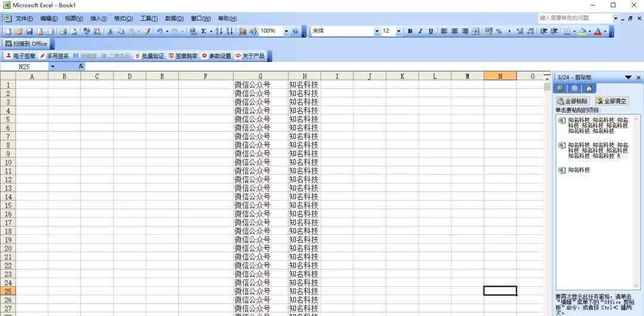
Task: Click the Merge and Center icon
Action: tap(476, 31)
